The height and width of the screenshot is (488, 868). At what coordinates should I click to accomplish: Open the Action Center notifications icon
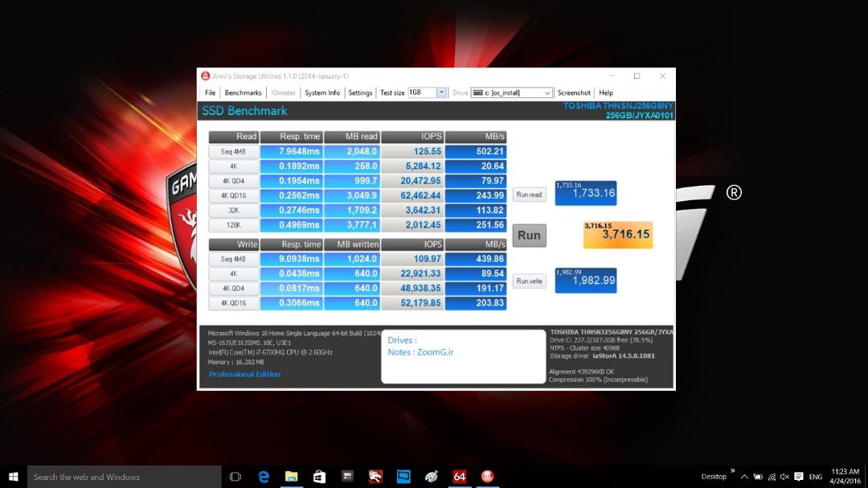pyautogui.click(x=798, y=477)
